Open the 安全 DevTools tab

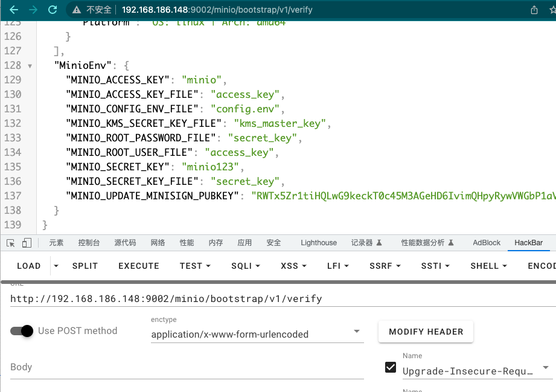273,243
